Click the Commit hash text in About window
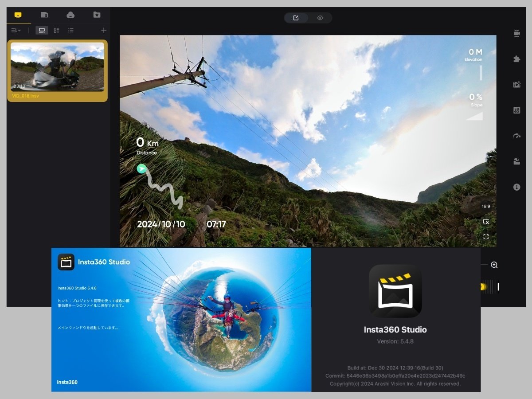Viewport: 532px width, 399px height. pyautogui.click(x=395, y=376)
